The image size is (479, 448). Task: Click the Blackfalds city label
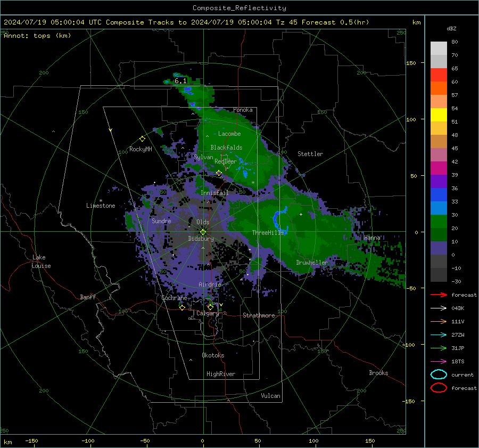click(226, 148)
